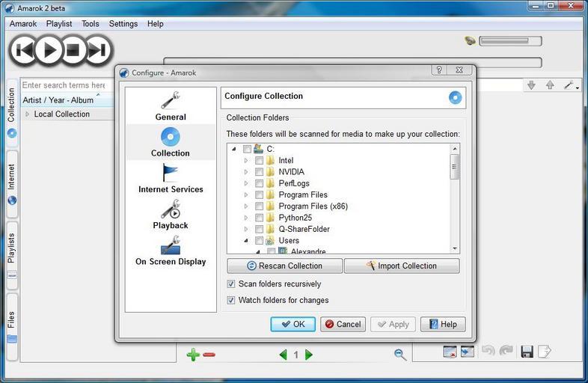This screenshot has width=588, height=383.
Task: Expand the Program Files (x86) node
Action: [246, 206]
